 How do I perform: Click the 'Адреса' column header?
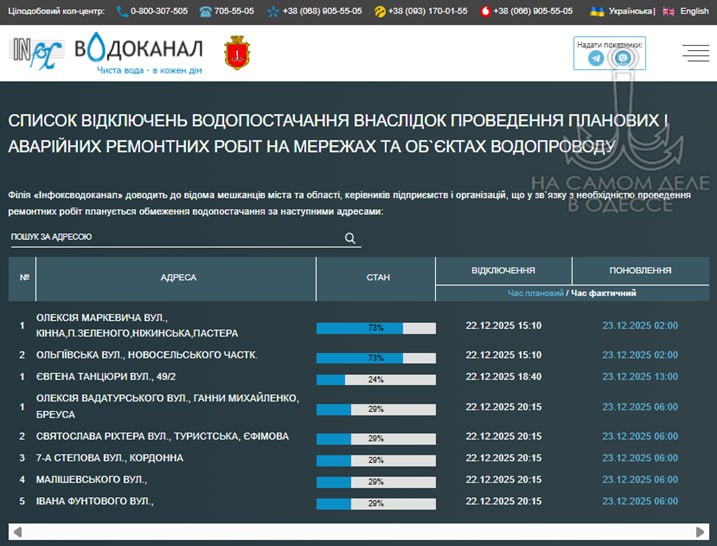[178, 277]
